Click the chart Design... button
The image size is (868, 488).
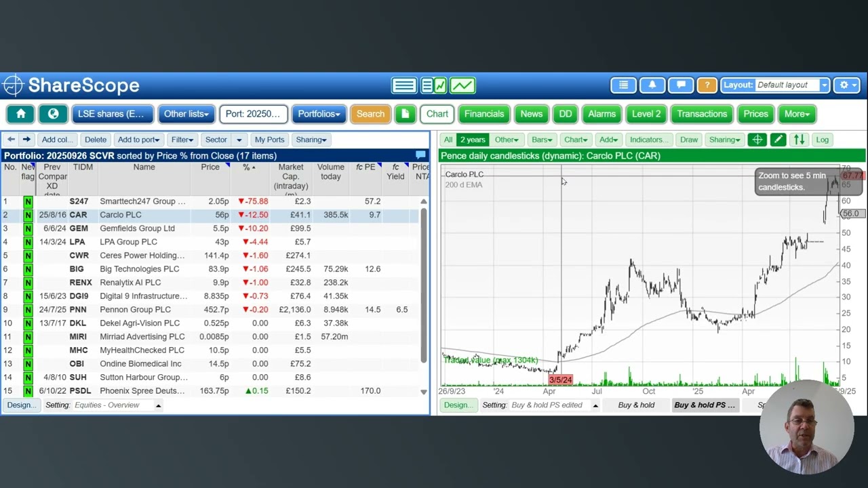[x=458, y=405]
